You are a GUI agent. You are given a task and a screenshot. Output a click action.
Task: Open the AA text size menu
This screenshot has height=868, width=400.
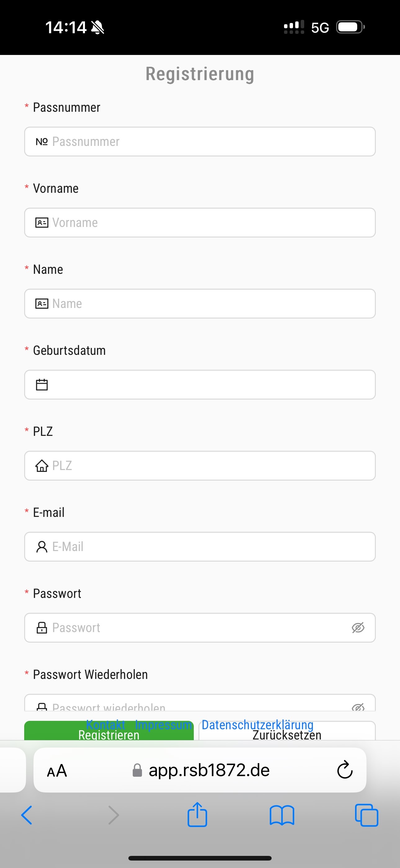[x=57, y=770]
